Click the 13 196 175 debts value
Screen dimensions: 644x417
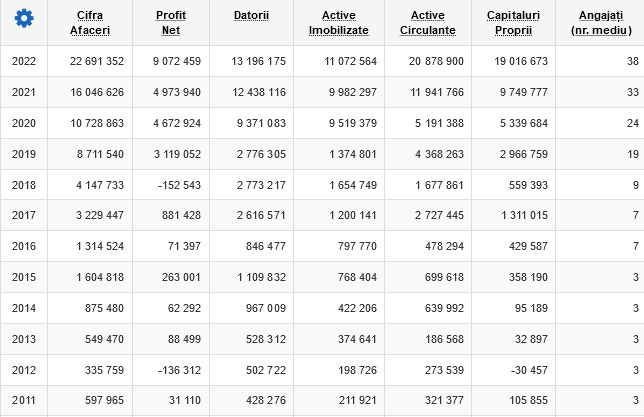pyautogui.click(x=258, y=61)
